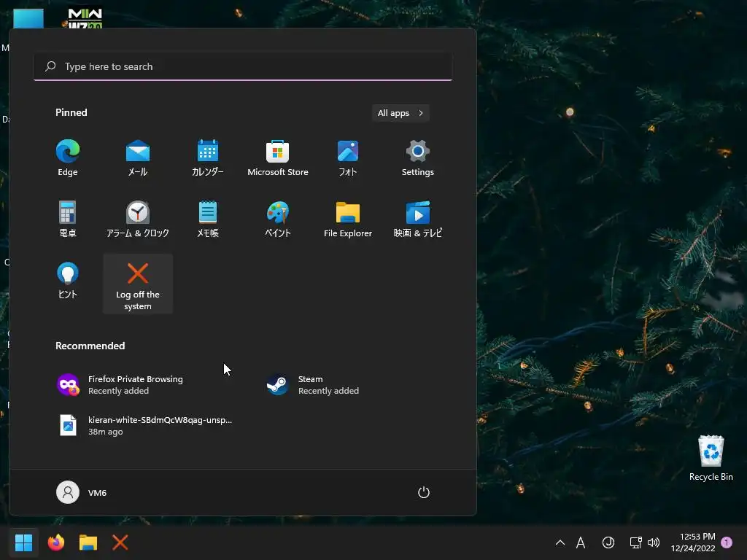Open volume speaker tray icon

(x=654, y=542)
